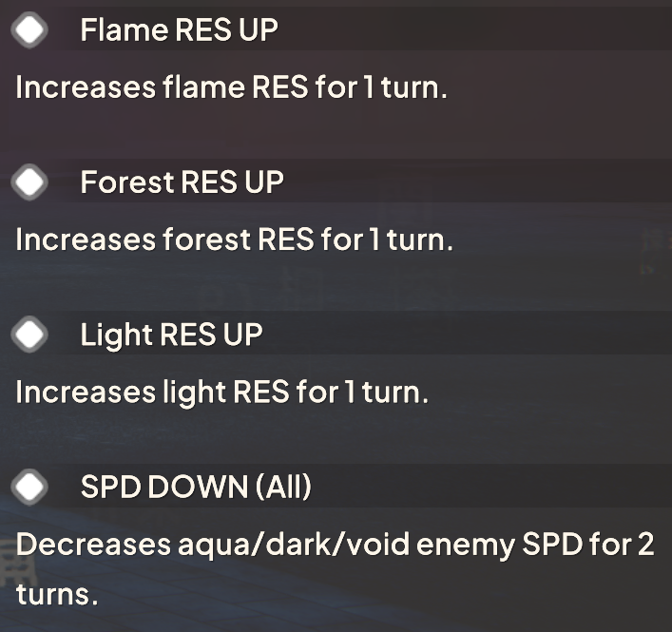Screen dimensions: 672x632
Task: Select the SPD DOWN (All) title
Action: pyautogui.click(x=196, y=488)
